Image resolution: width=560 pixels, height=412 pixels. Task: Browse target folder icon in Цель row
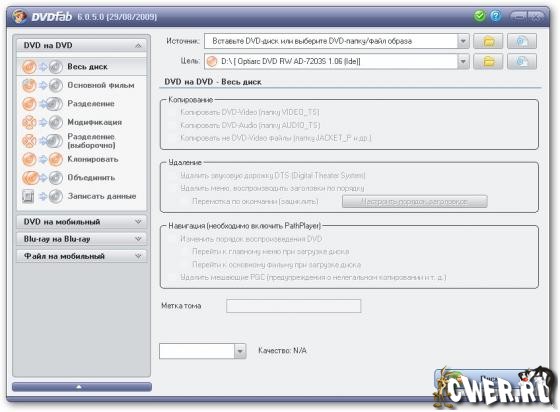[488, 61]
